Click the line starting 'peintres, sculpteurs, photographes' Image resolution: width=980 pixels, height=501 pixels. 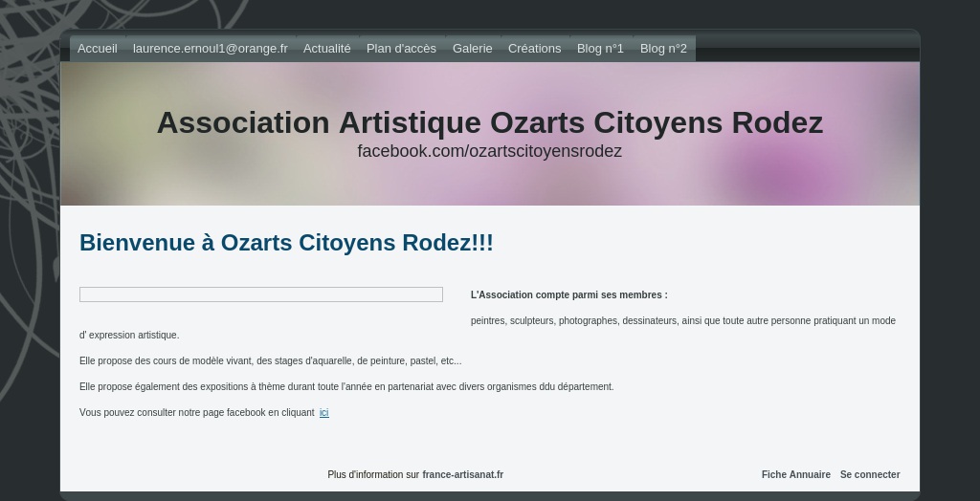[683, 320]
